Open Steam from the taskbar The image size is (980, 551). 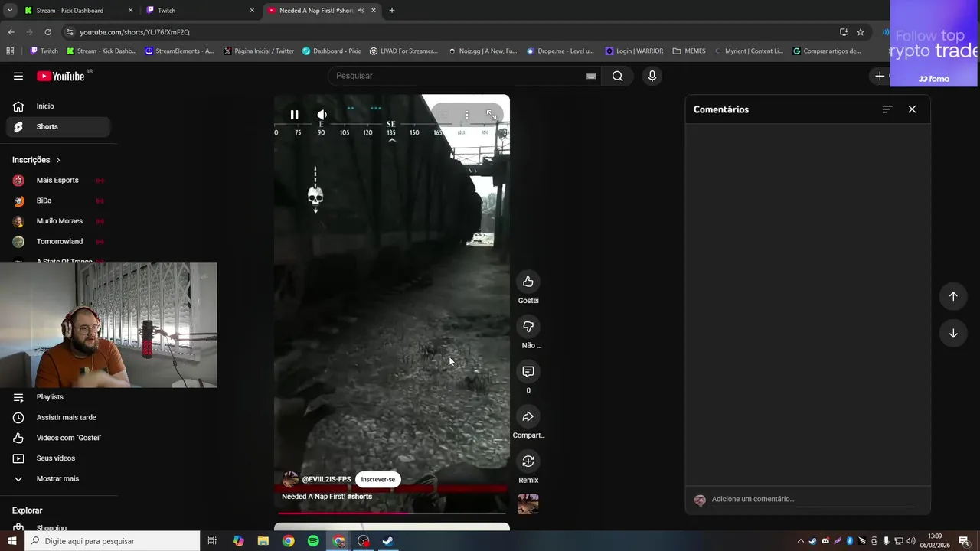pyautogui.click(x=388, y=541)
